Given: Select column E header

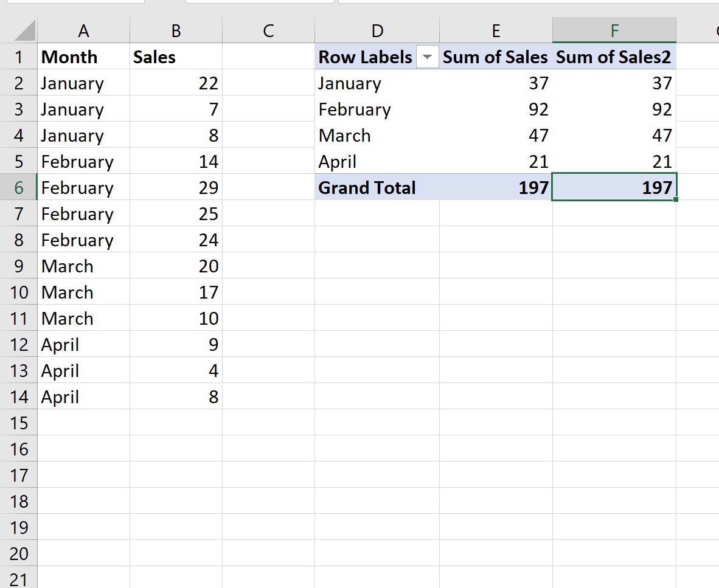Looking at the screenshot, I should click(496, 29).
